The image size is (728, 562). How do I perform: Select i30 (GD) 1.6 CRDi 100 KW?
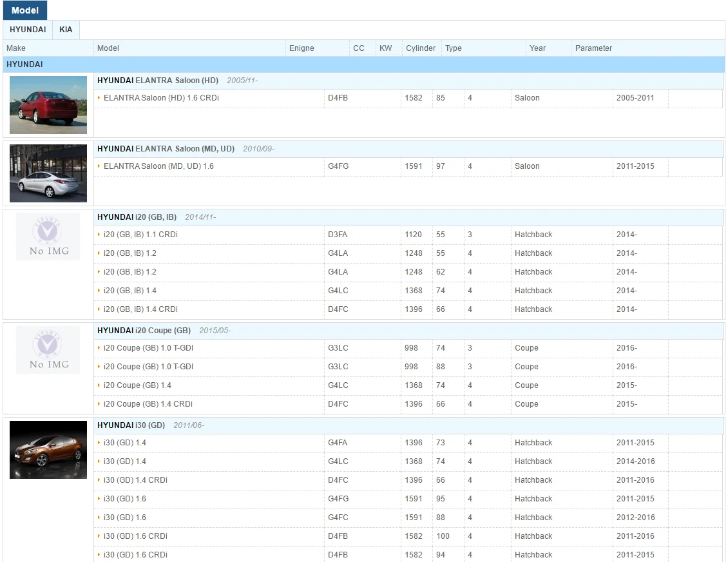coord(135,536)
